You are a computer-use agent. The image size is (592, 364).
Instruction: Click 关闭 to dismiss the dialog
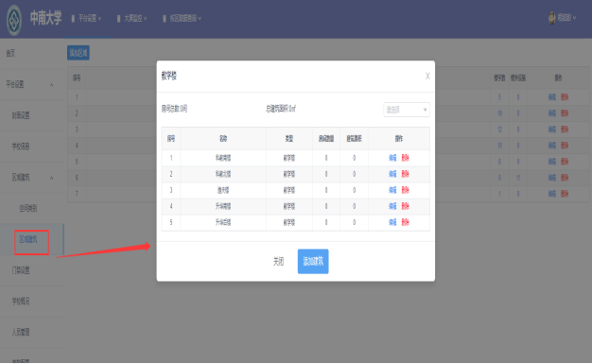click(278, 261)
